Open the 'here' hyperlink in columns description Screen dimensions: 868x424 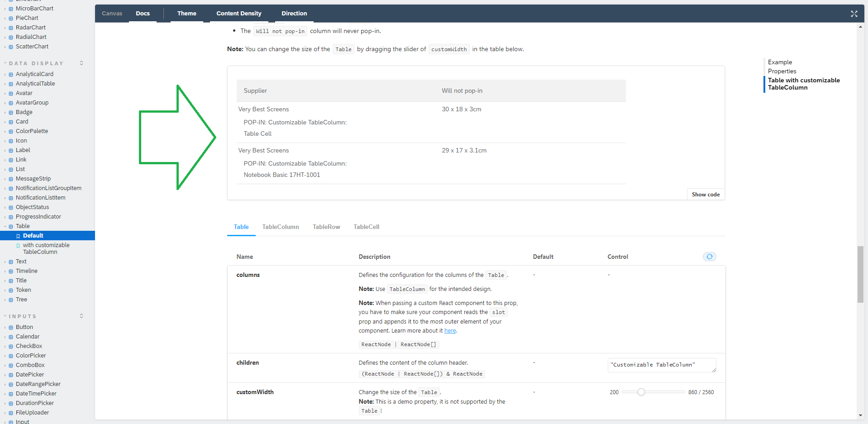tap(449, 330)
